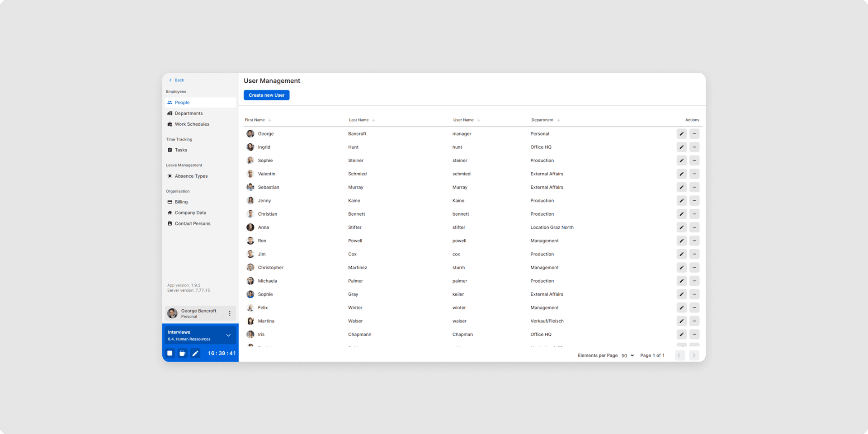The width and height of the screenshot is (868, 434).
Task: Click the department cell 'Location Graz North'
Action: (x=552, y=227)
